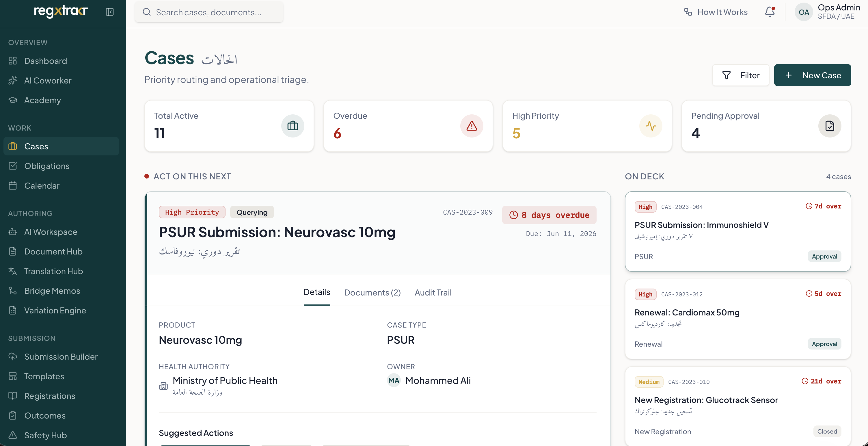Click the Closed badge on Glucotrack card
Viewport: 868px width, 446px height.
[x=827, y=431]
